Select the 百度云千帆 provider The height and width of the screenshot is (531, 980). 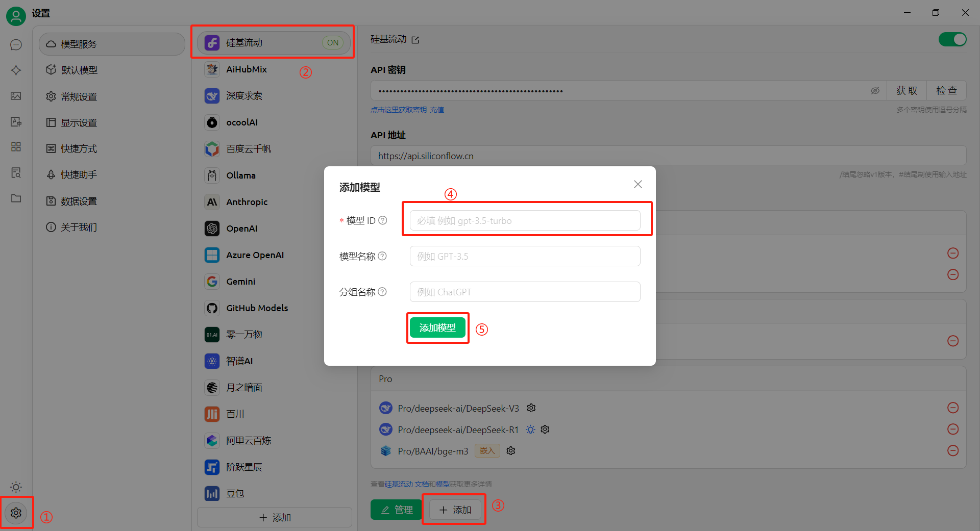tap(274, 149)
